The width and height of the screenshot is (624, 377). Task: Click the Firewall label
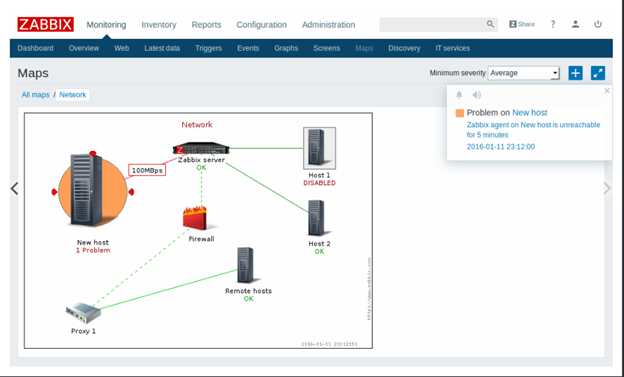pyautogui.click(x=201, y=239)
